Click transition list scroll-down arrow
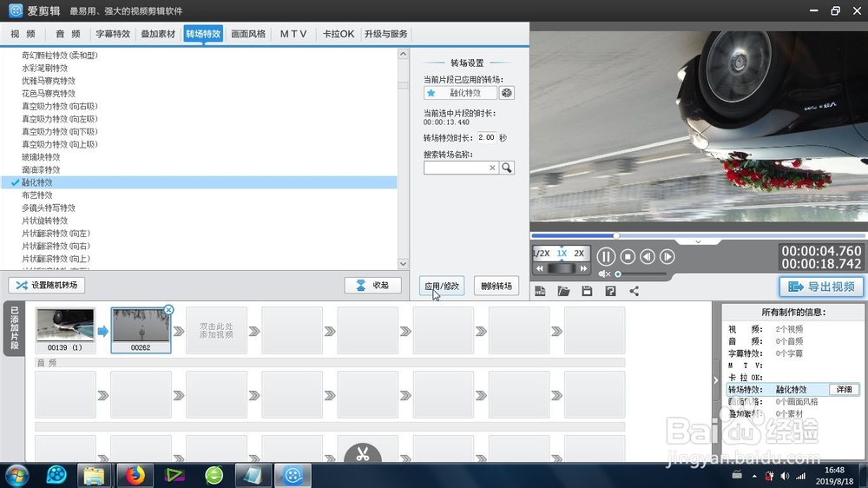Screen dimensions: 868x488 coord(403,264)
